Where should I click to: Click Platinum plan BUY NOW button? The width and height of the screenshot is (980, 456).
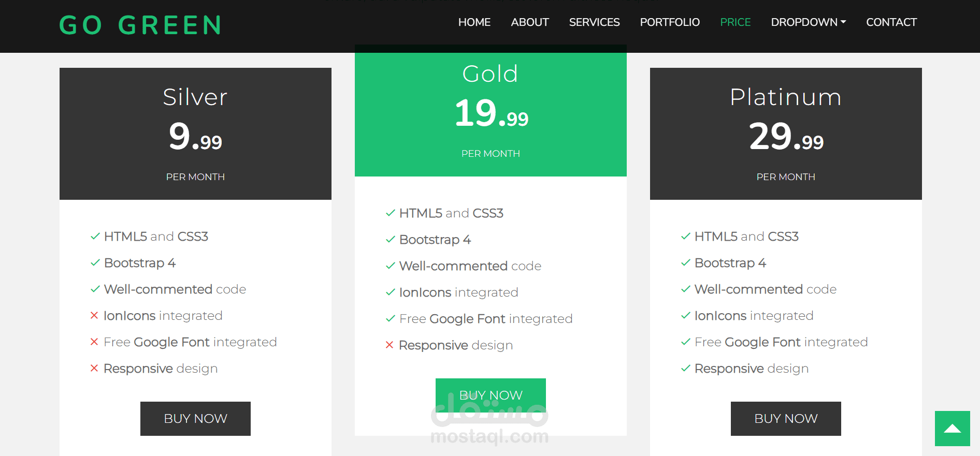[x=786, y=419]
